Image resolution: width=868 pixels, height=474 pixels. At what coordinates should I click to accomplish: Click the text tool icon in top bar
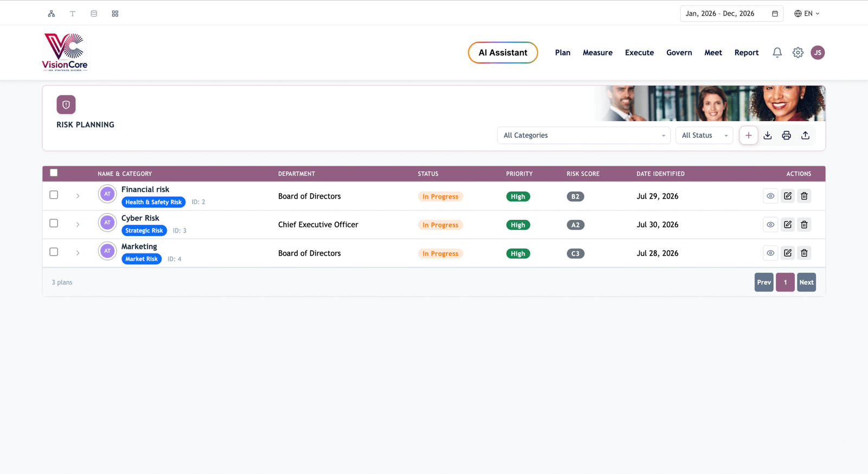tap(73, 14)
